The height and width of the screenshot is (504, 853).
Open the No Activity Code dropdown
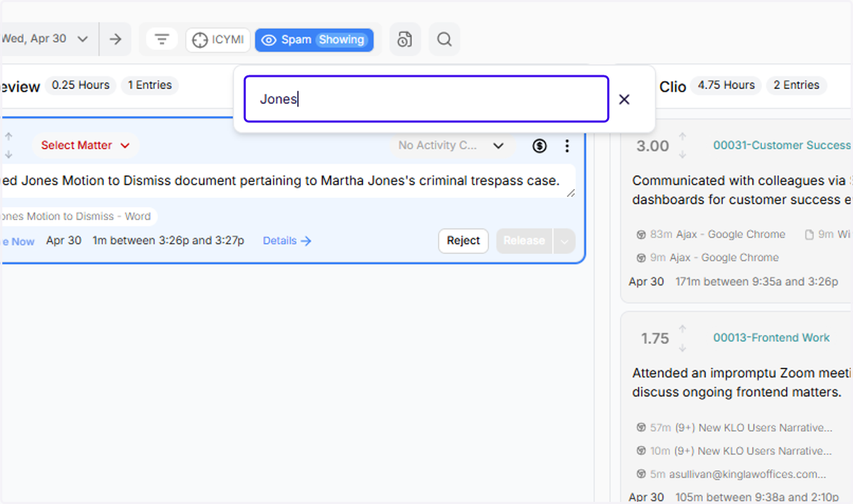coord(451,145)
